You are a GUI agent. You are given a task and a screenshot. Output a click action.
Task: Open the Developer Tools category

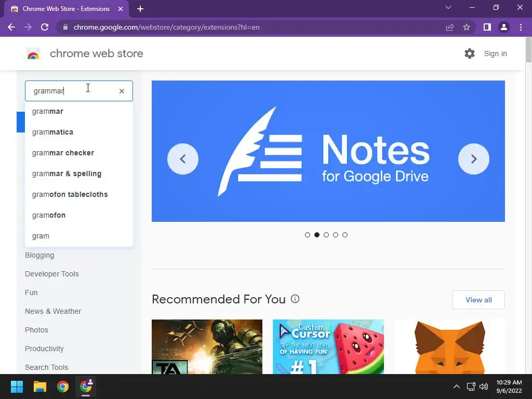tap(51, 274)
